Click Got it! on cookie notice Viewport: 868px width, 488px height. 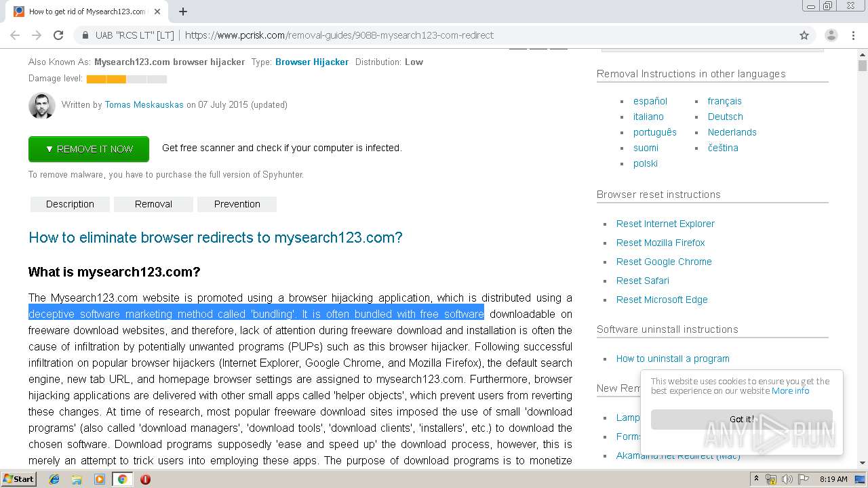coord(741,419)
